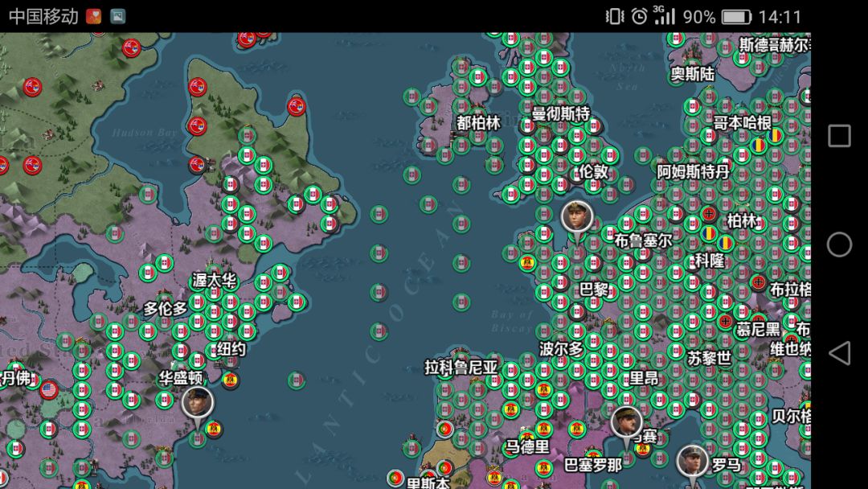
Task: Select the city label 布鲁塞尔
Action: pos(643,240)
